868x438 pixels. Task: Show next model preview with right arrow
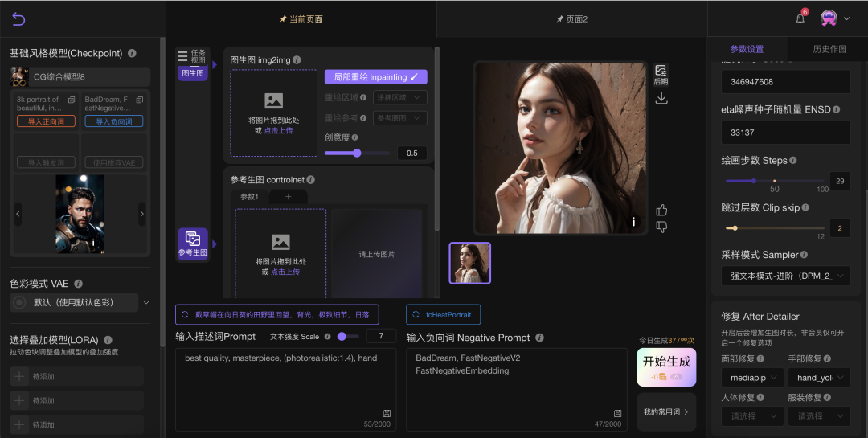(x=142, y=214)
